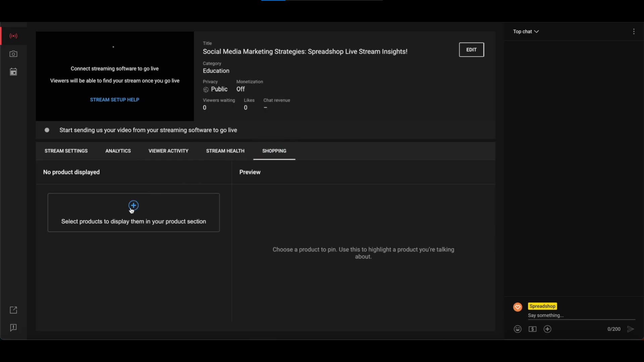Image resolution: width=644 pixels, height=362 pixels.
Task: Select the Viewer Activity tab
Action: [168, 151]
